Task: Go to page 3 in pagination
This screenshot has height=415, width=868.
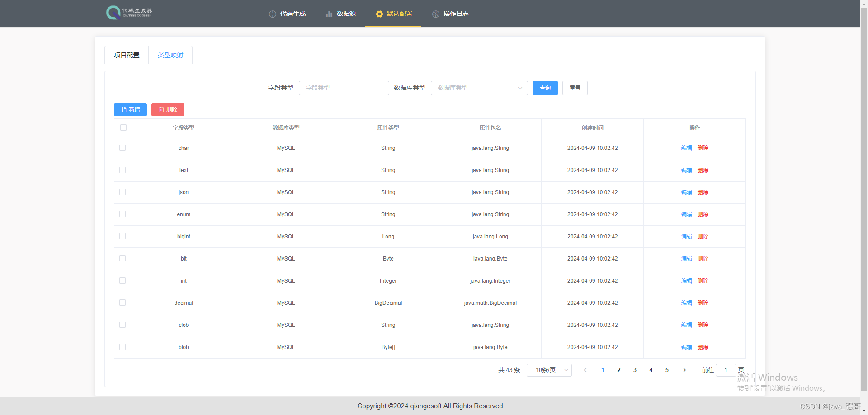Action: pos(635,370)
